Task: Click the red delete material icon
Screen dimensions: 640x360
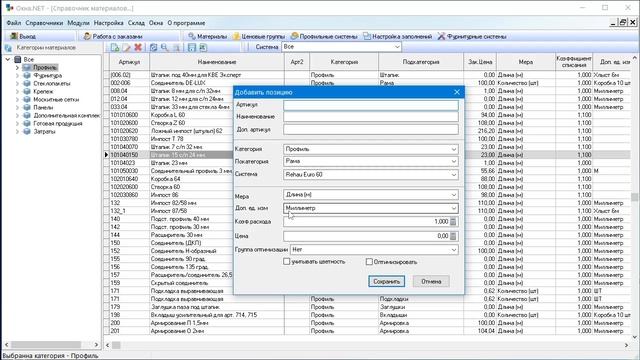Action: coord(138,47)
